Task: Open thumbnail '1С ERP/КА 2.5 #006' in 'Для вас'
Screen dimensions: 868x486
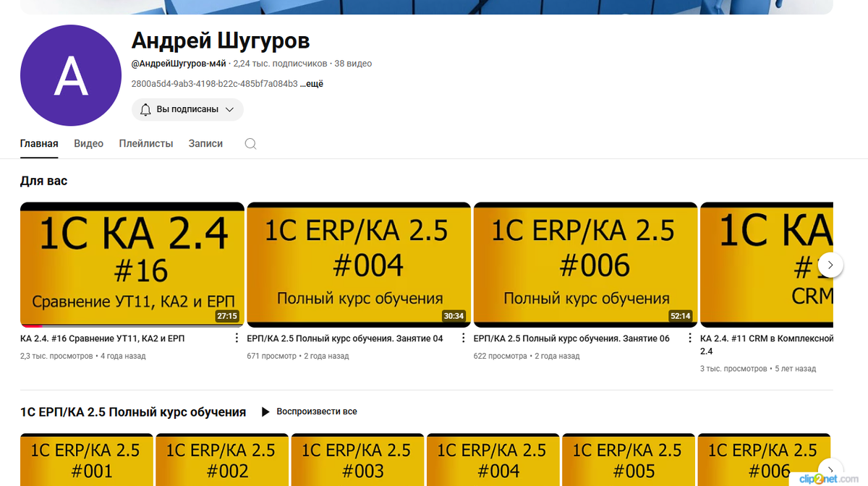Action: point(585,265)
